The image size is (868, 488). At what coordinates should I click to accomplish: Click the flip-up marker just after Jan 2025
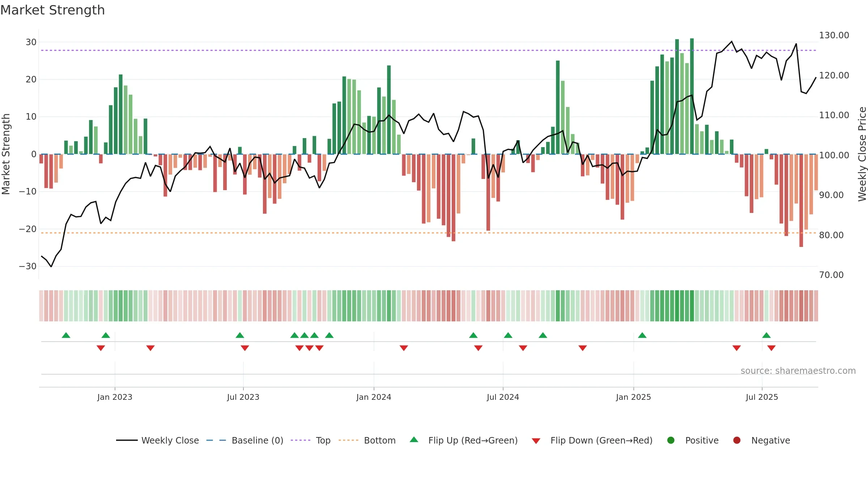pos(642,335)
